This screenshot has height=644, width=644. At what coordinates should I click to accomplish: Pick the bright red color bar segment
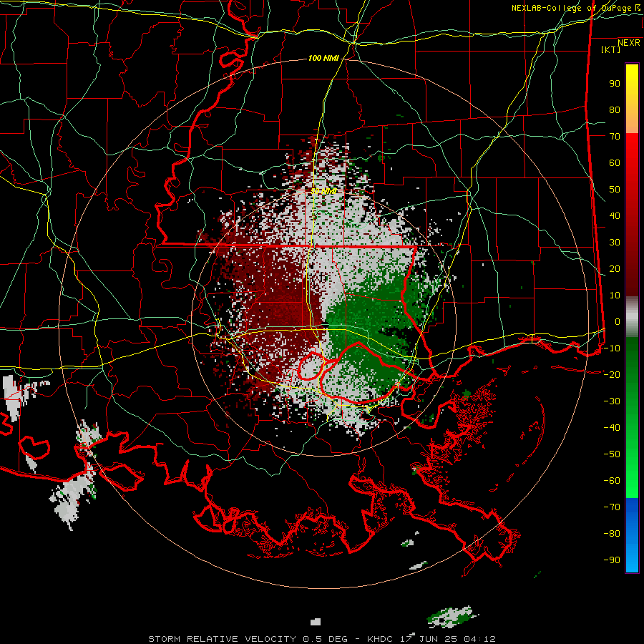632,152
